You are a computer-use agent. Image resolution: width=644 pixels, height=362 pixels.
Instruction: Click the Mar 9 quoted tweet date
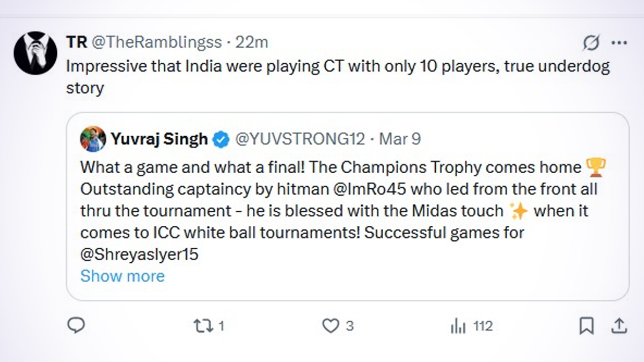pyautogui.click(x=400, y=139)
